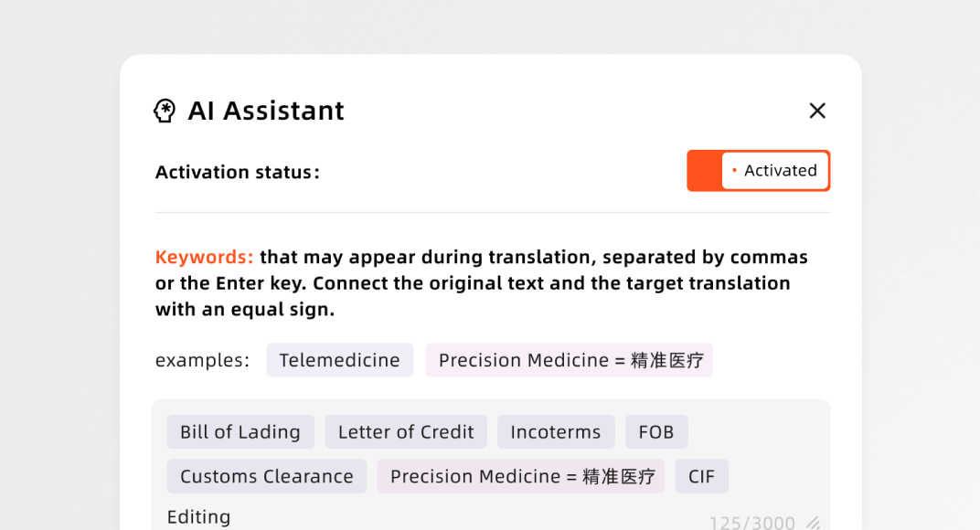Image resolution: width=980 pixels, height=530 pixels.
Task: Toggle the Activated status switch
Action: 758,171
